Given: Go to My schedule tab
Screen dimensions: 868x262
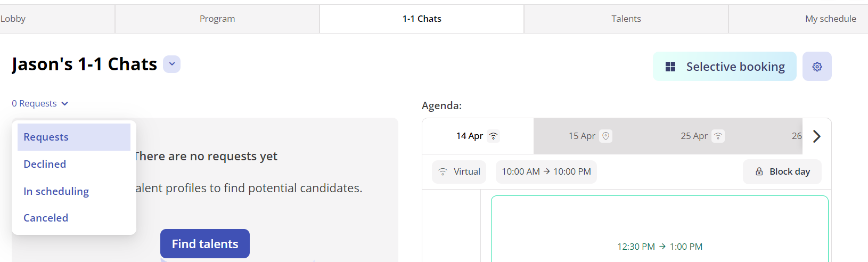Looking at the screenshot, I should click(x=831, y=19).
